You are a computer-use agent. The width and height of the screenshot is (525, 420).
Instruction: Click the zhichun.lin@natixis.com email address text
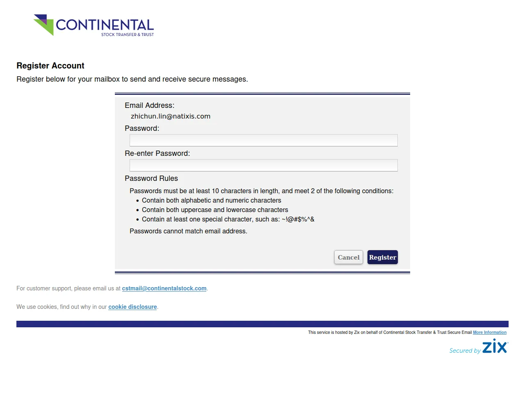(x=171, y=116)
